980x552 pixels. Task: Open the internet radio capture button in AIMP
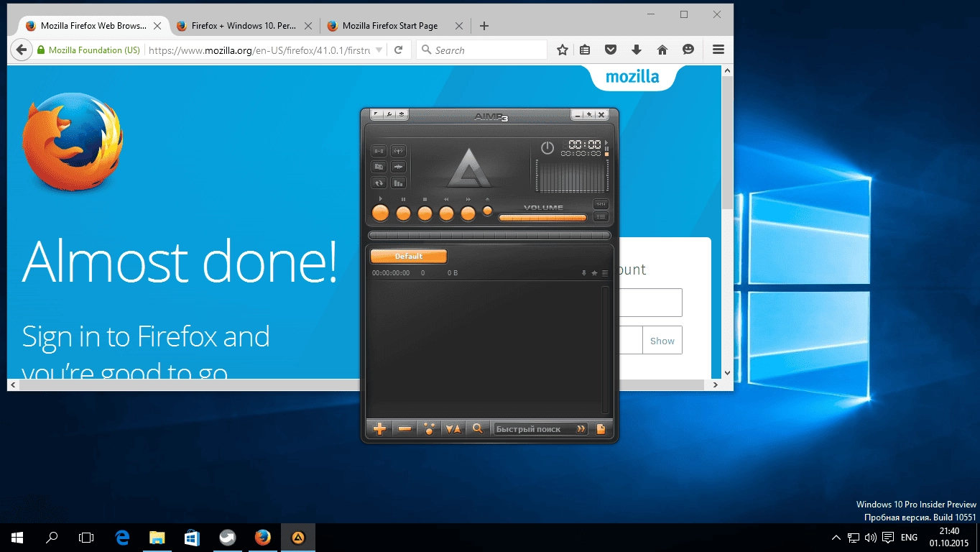(398, 151)
